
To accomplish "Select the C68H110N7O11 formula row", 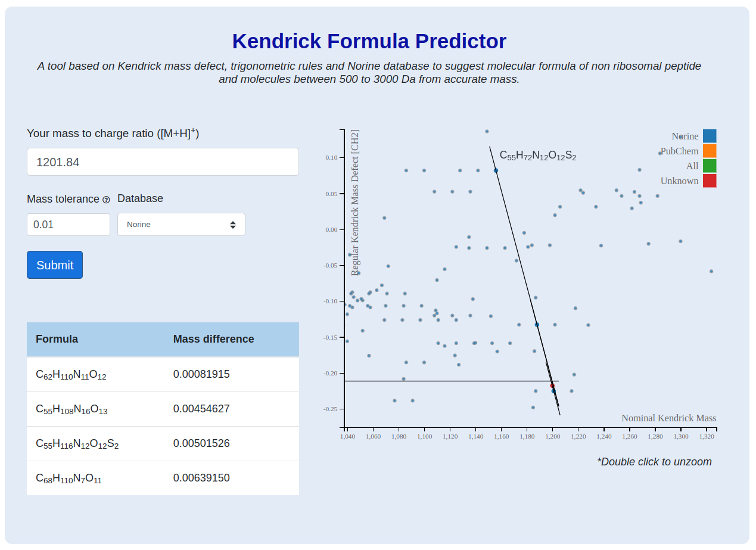I will (163, 478).
